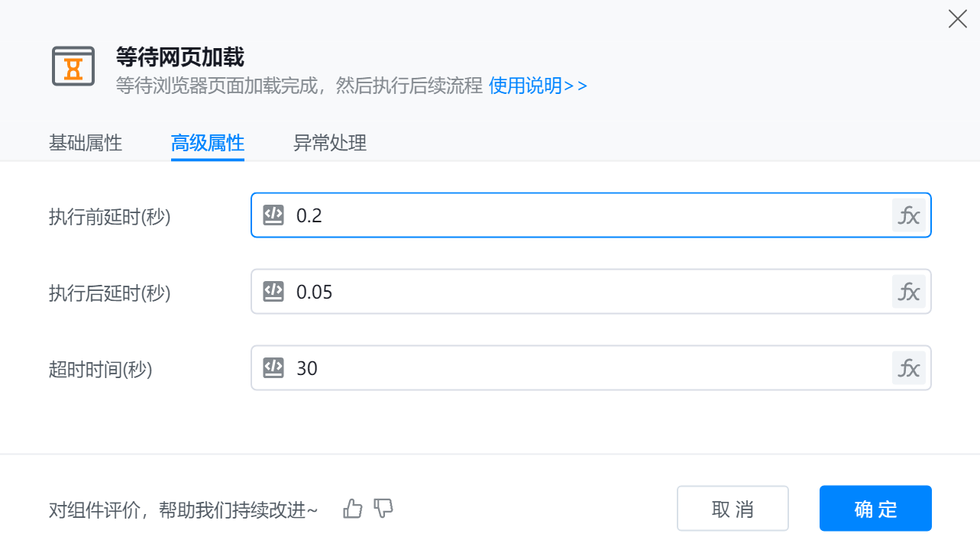Click the 超时时间(秒) label
This screenshot has width=980, height=553.
tap(101, 370)
